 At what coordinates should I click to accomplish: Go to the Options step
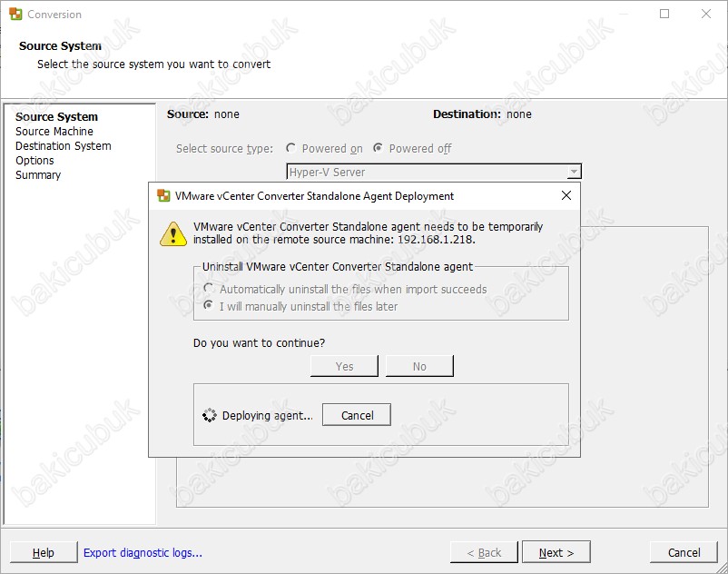click(x=34, y=161)
